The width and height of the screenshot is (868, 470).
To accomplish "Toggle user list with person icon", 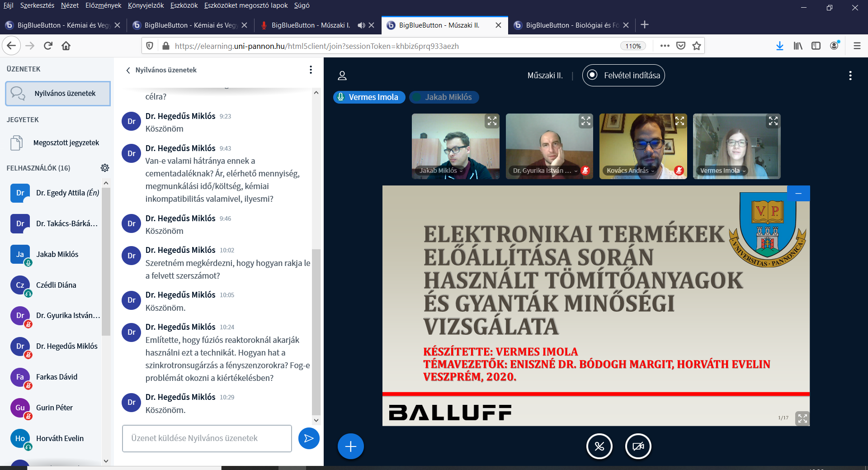I will (342, 76).
